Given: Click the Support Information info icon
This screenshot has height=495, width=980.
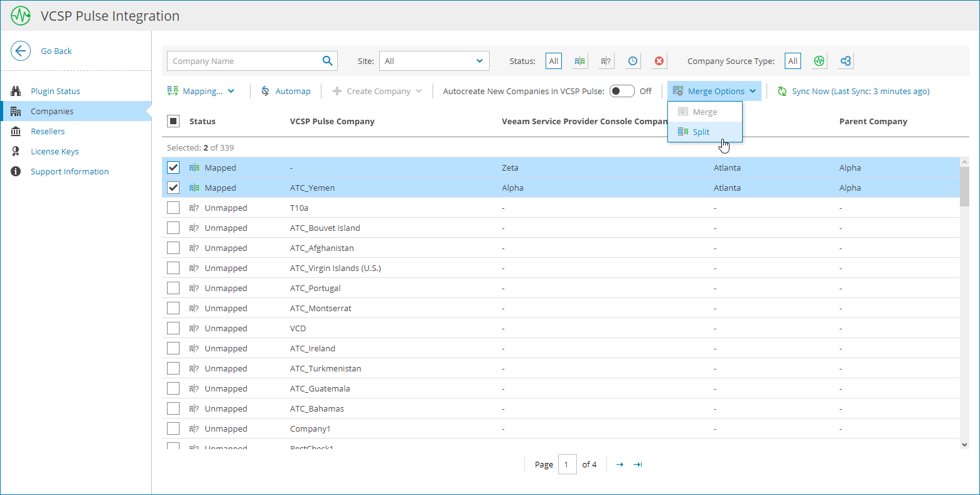Looking at the screenshot, I should tap(16, 171).
